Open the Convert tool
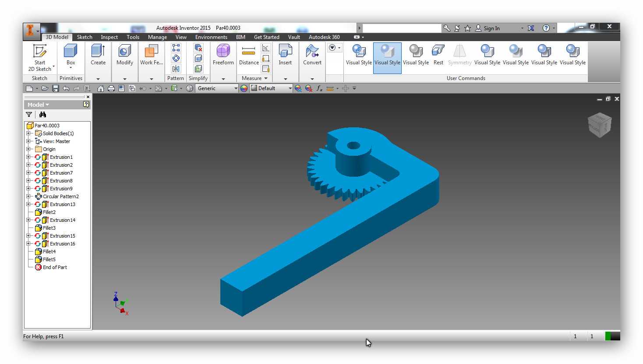This screenshot has height=364, width=643. (x=312, y=55)
